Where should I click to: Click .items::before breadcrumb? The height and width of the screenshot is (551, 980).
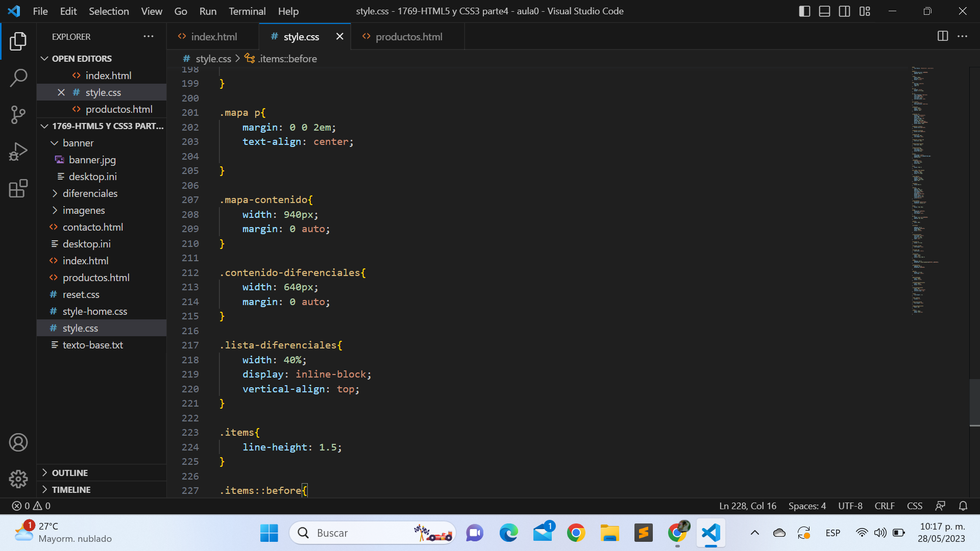coord(281,59)
